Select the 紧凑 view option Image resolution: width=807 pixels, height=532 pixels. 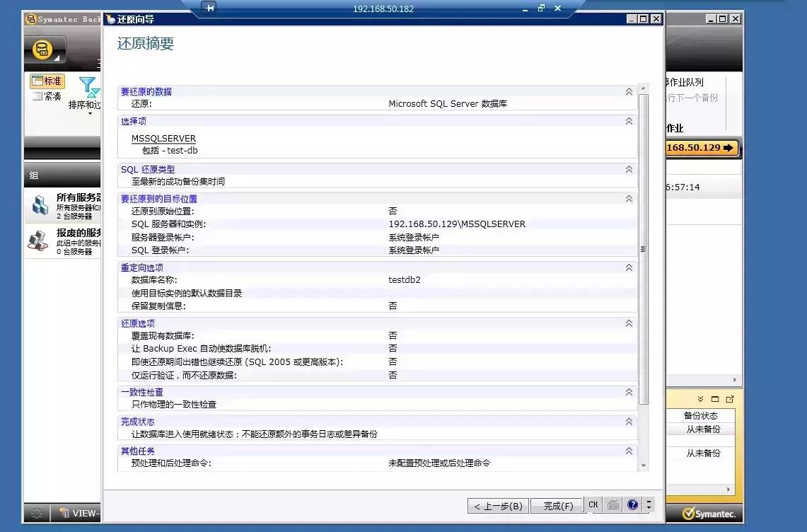pos(47,96)
